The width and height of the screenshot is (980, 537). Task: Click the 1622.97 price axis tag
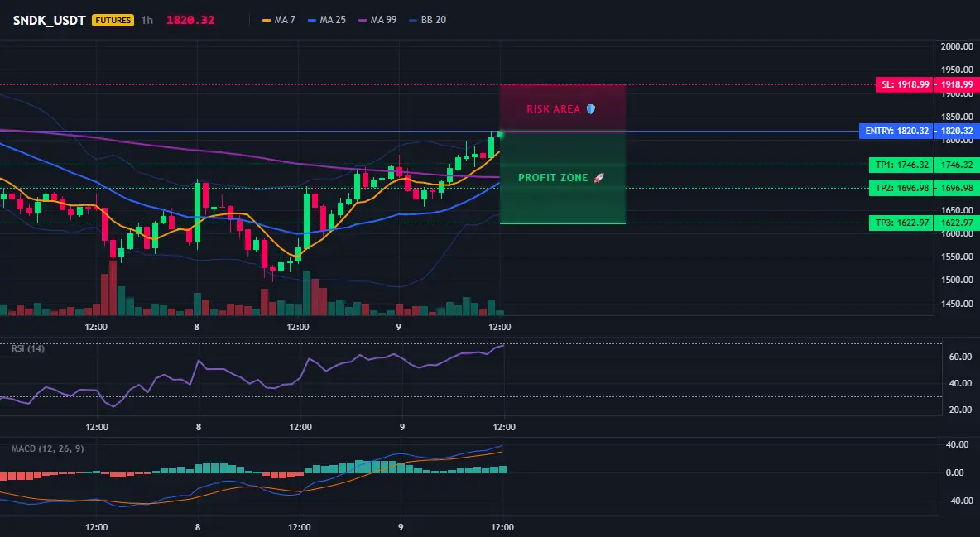coord(957,223)
